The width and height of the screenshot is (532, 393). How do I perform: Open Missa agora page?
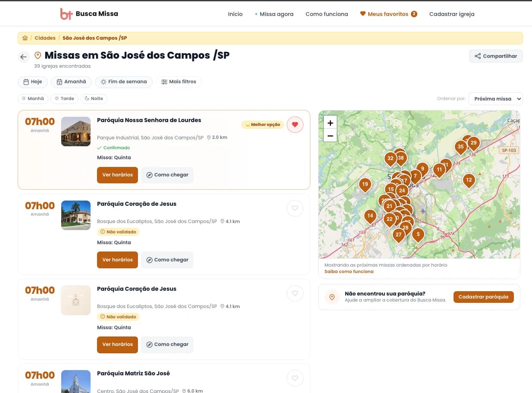[x=274, y=14]
